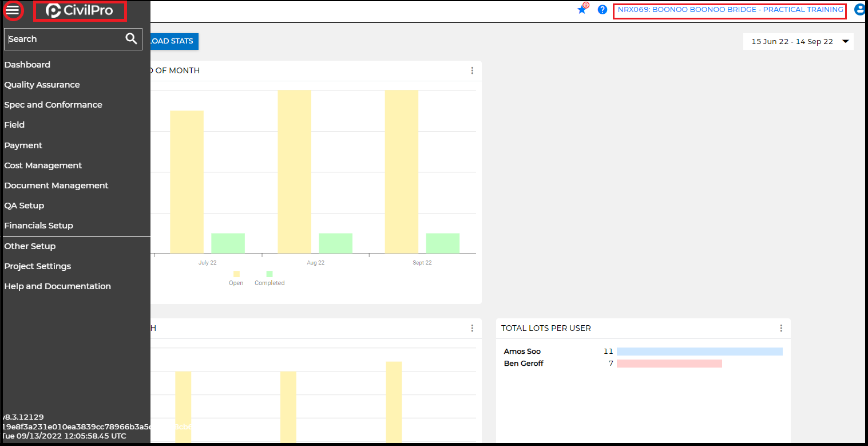The height and width of the screenshot is (446, 868).
Task: Click the hamburger menu icon
Action: tap(12, 10)
